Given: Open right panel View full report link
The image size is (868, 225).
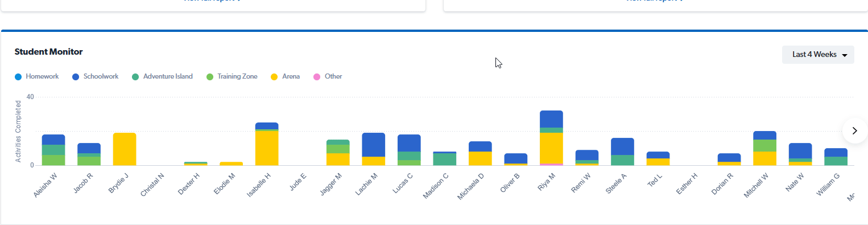Looking at the screenshot, I should click(654, 1).
